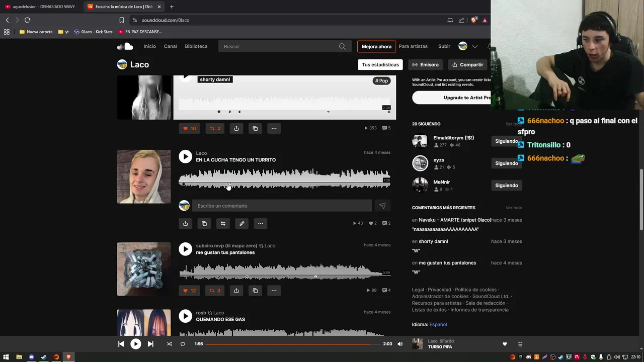Copy link of me gustan tus pantalones
644x362 pixels.
coord(255,290)
